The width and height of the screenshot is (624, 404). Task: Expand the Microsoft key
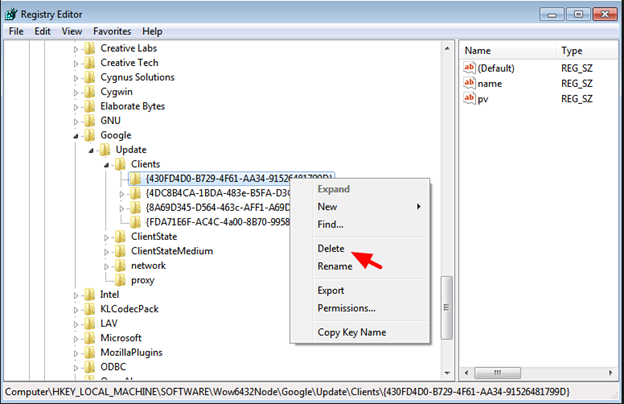click(76, 339)
